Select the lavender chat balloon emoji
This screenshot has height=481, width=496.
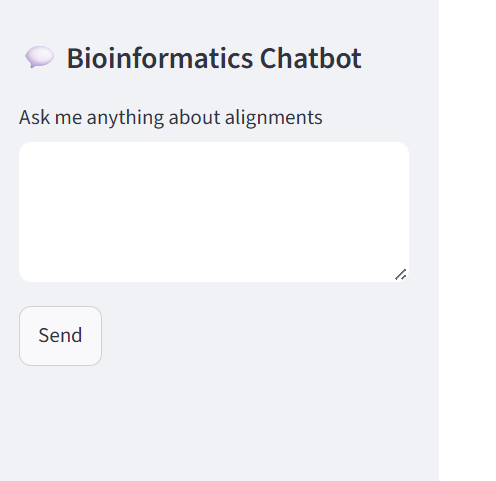click(40, 57)
